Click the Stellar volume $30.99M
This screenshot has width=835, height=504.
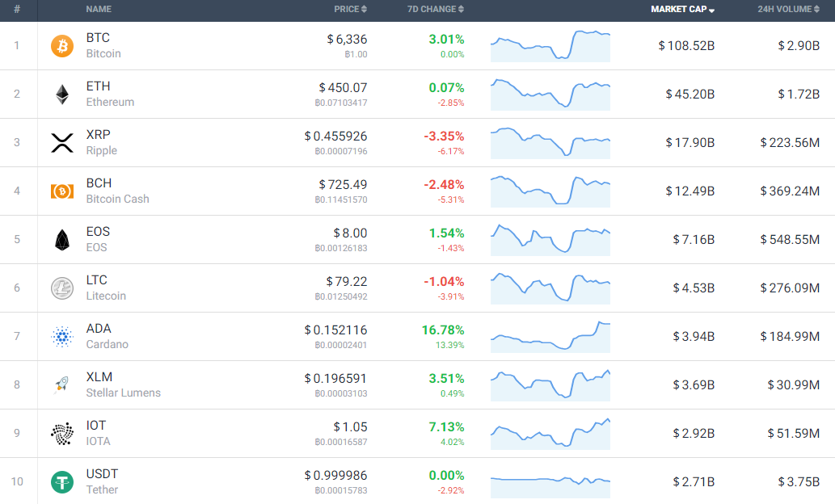coord(794,384)
